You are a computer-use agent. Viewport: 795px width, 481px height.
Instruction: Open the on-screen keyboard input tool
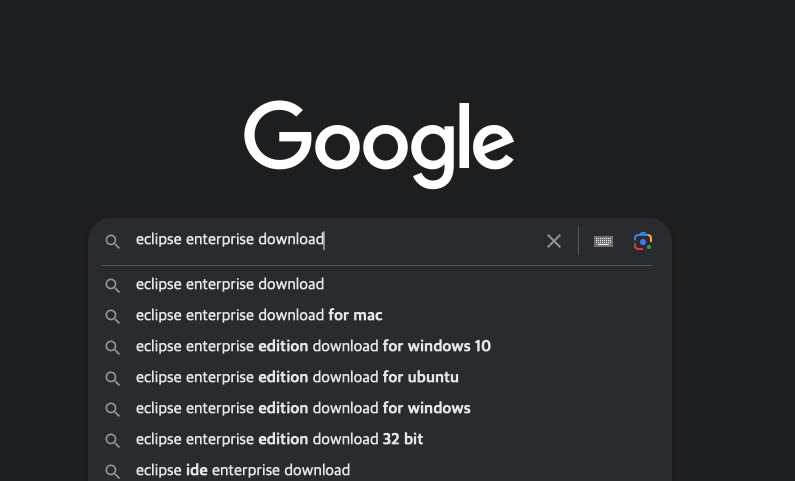click(603, 241)
